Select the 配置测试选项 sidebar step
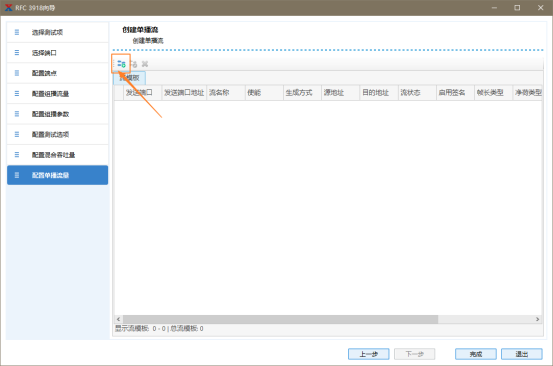Screen dimensions: 553x366 point(57,135)
